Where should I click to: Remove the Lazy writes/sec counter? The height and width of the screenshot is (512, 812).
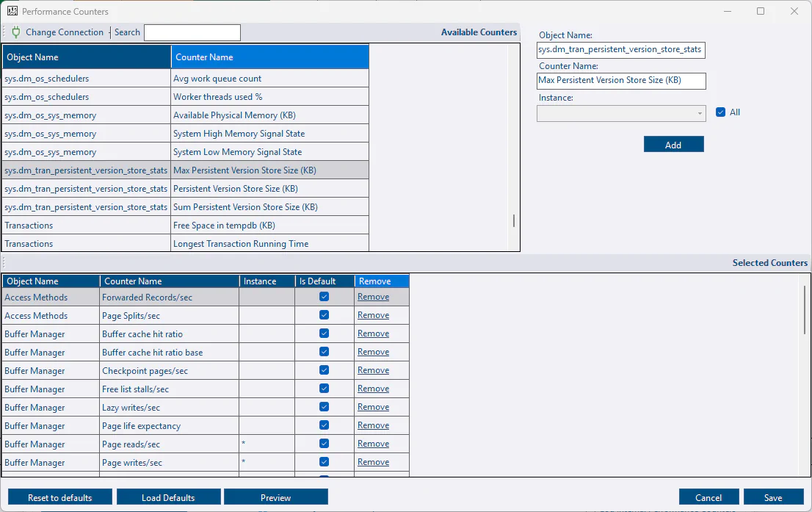coord(373,407)
